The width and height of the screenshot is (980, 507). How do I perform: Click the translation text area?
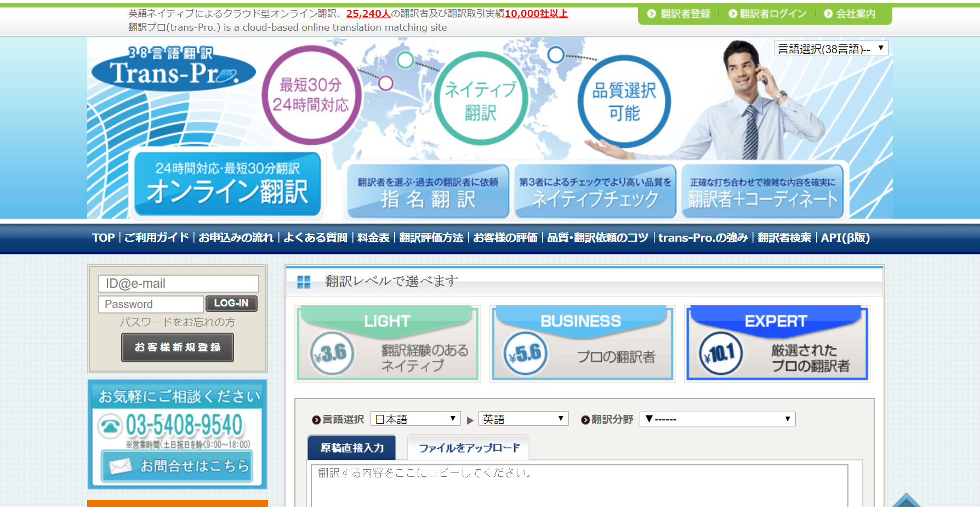(579, 485)
